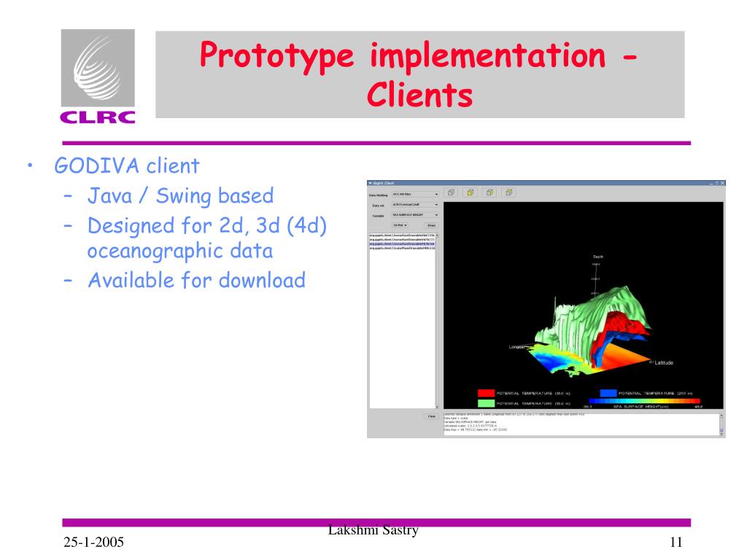Open the 3d Plot type dropdown

(x=400, y=225)
